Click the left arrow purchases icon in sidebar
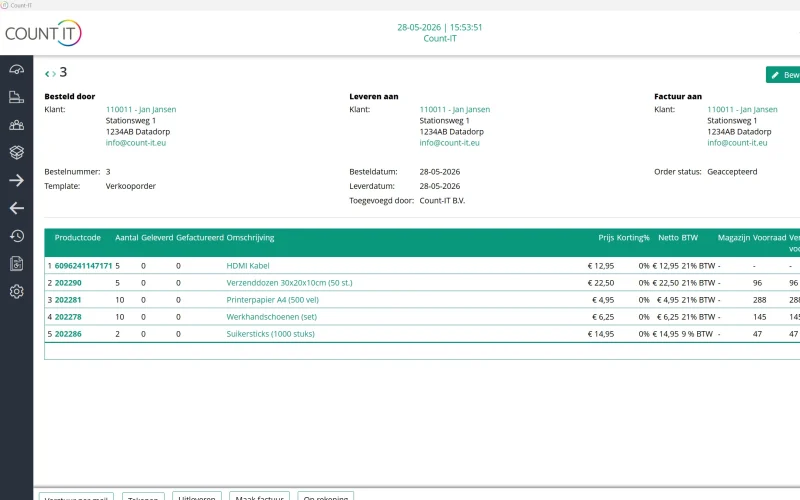The width and height of the screenshot is (800, 500). [16, 208]
